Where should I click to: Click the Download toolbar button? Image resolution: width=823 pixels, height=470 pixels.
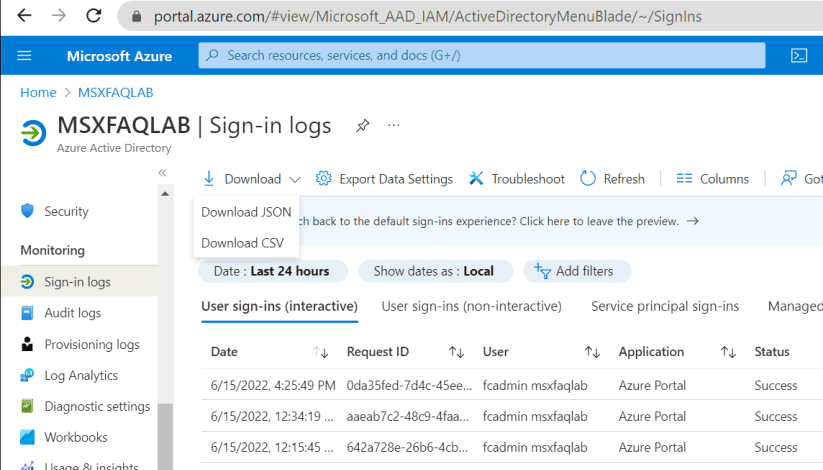pos(252,179)
